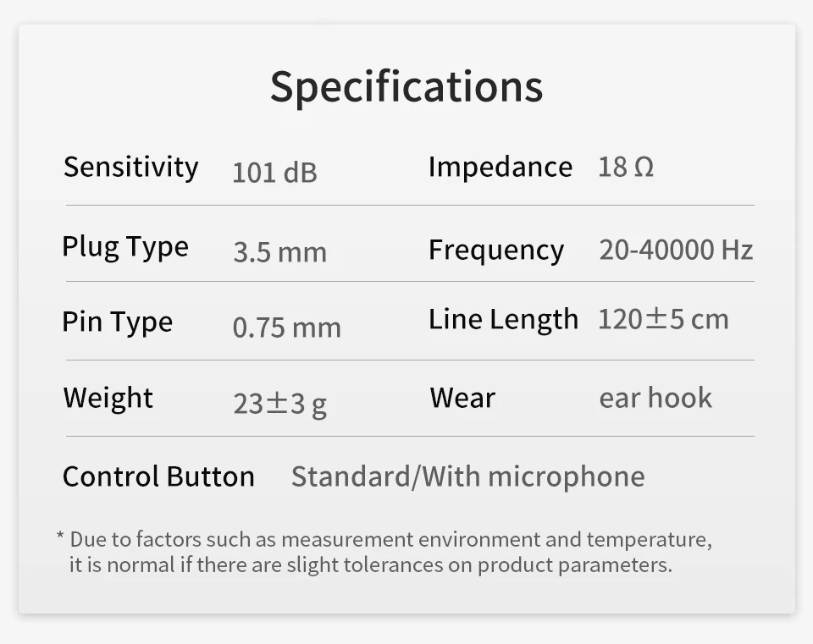Click the 20-40000 Hz value
Image resolution: width=813 pixels, height=644 pixels.
click(x=676, y=250)
